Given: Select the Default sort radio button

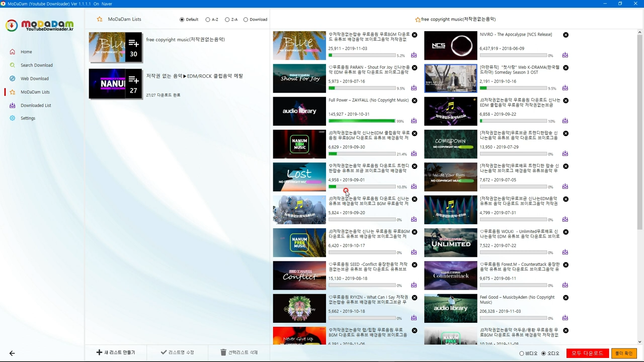Looking at the screenshot, I should (x=189, y=20).
